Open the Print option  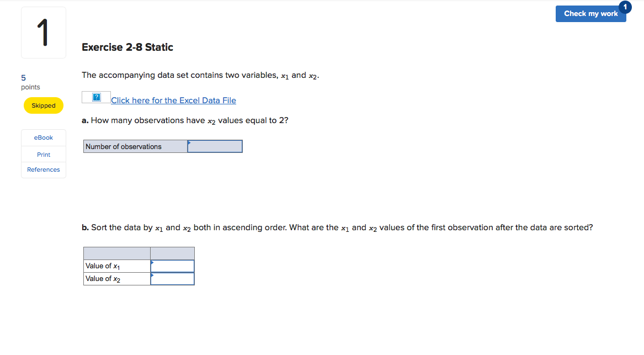(43, 154)
